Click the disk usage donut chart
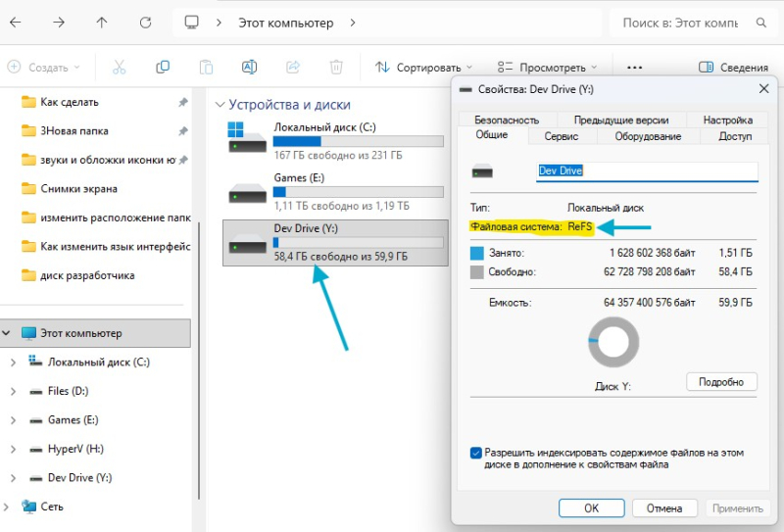784x532 pixels. [613, 343]
